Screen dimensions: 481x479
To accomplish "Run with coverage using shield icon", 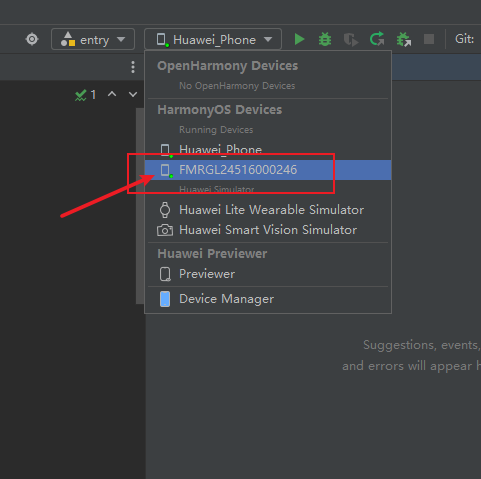I will click(x=351, y=39).
